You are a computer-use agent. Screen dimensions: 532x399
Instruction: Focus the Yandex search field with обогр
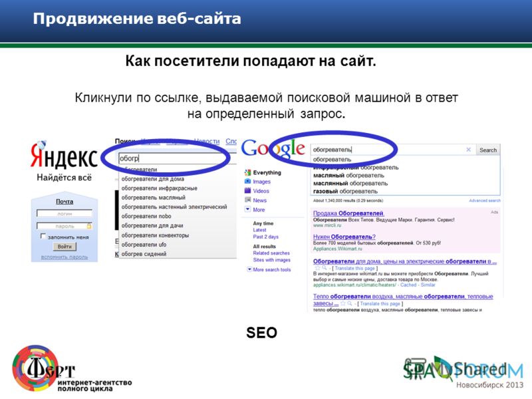point(177,158)
